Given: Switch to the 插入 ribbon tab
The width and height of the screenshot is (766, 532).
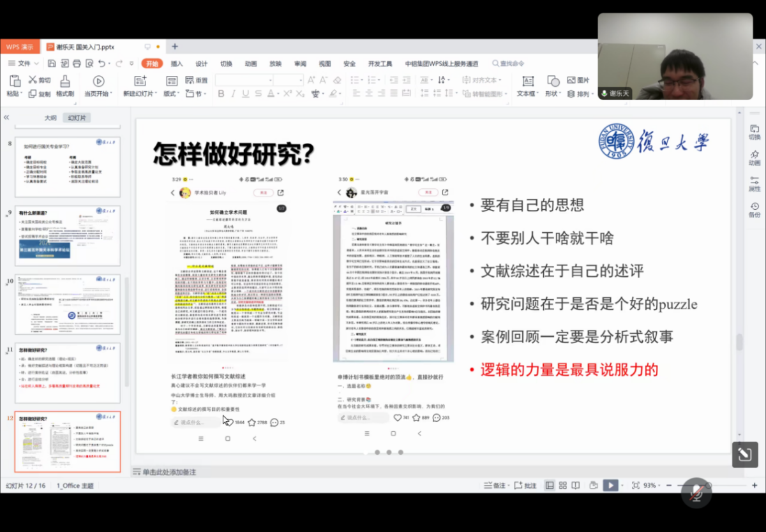Looking at the screenshot, I should [x=176, y=63].
